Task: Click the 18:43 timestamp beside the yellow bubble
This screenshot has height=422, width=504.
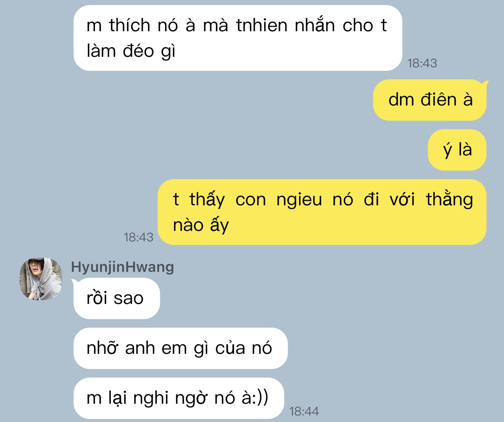Action: 138,237
